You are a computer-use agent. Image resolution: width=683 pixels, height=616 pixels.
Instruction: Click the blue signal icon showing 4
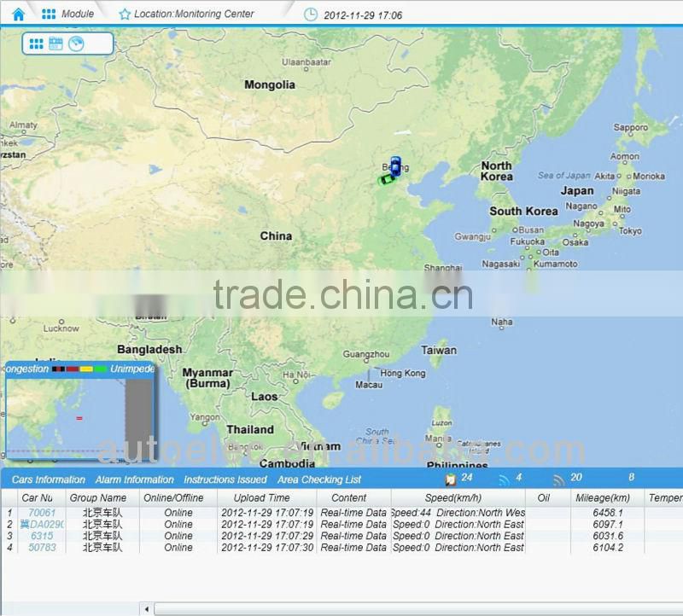(x=504, y=479)
